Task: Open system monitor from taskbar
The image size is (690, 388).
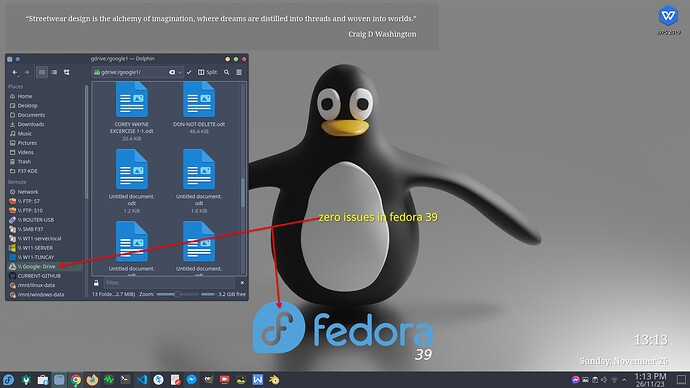Action: click(109, 380)
